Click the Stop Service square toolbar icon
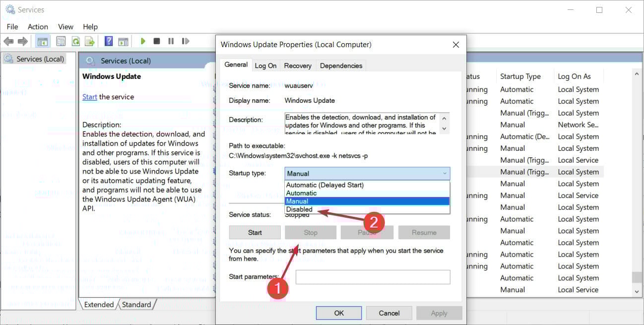644x325 pixels. click(157, 41)
